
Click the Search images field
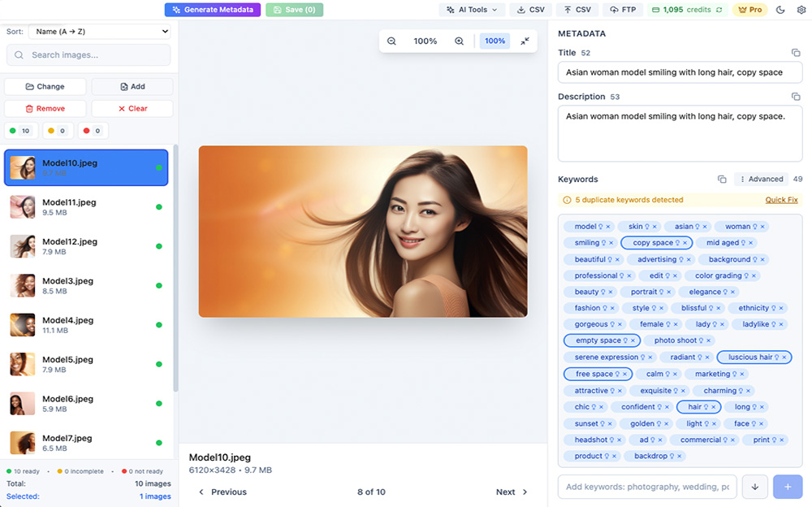tap(88, 55)
